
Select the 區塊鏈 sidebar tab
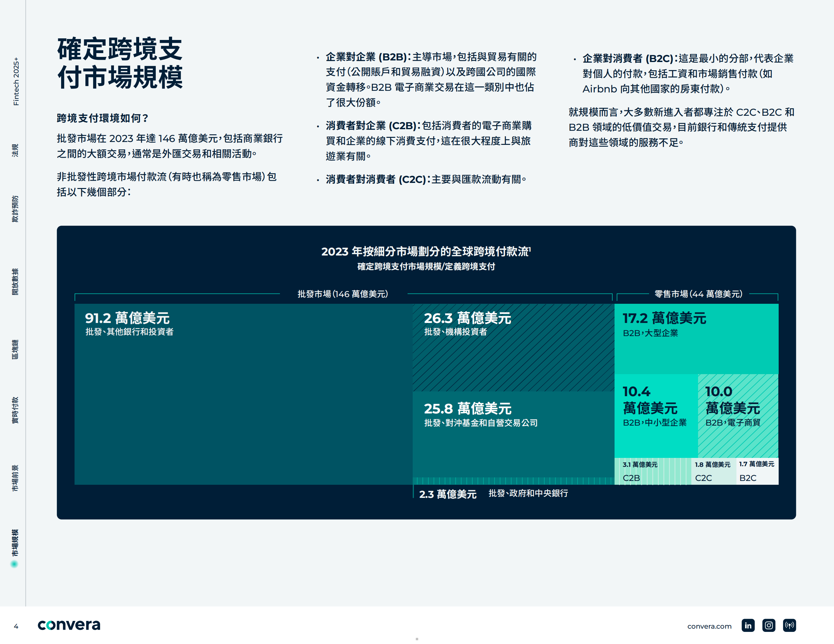pyautogui.click(x=15, y=349)
